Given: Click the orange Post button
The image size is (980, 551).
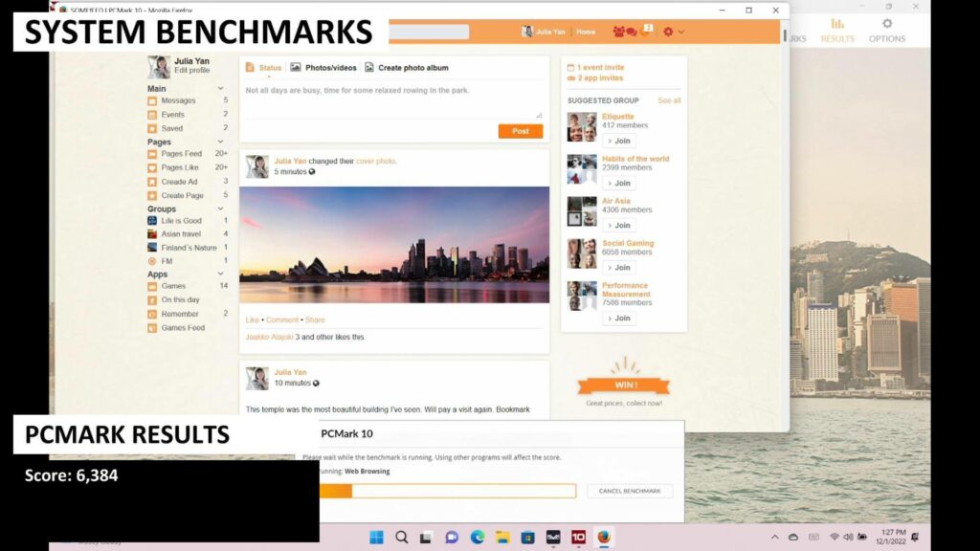Looking at the screenshot, I should pos(521,131).
